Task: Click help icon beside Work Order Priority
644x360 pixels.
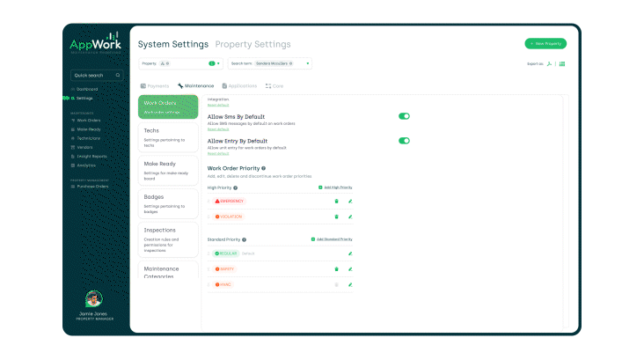Action: [x=263, y=168]
